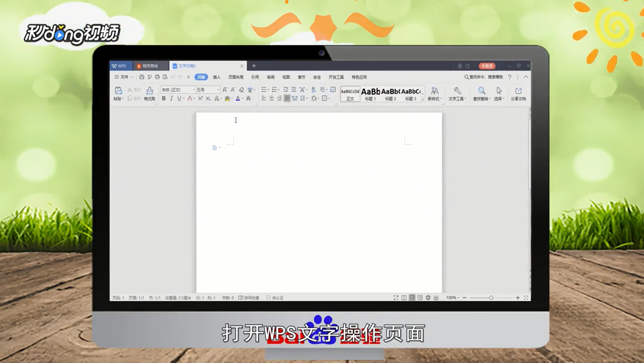The height and width of the screenshot is (363, 644).
Task: Click the Redo arrow icon
Action: tap(180, 77)
